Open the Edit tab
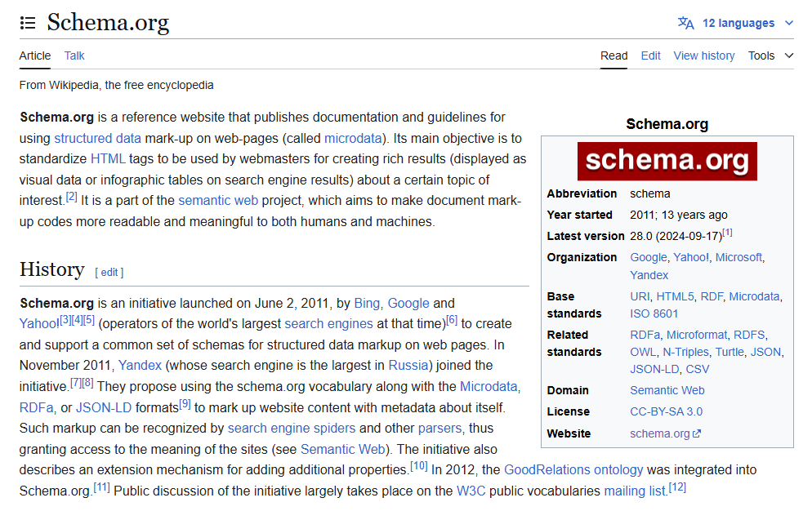Viewport: 812px width, 511px height. tap(650, 56)
